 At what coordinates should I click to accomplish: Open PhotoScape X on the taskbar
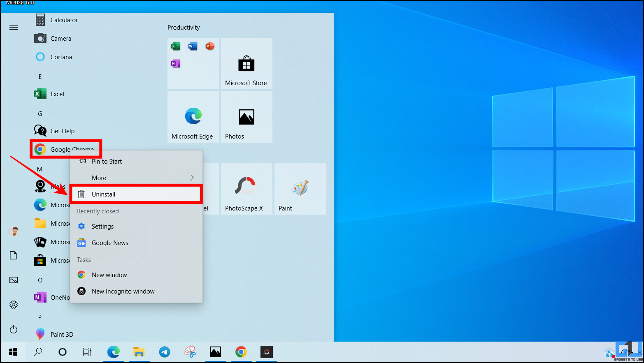[x=267, y=352]
